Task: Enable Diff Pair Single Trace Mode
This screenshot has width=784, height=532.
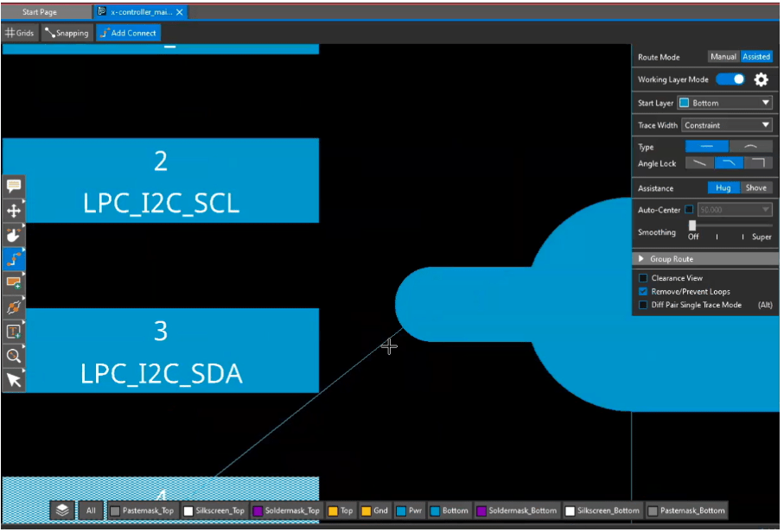Action: pos(643,305)
